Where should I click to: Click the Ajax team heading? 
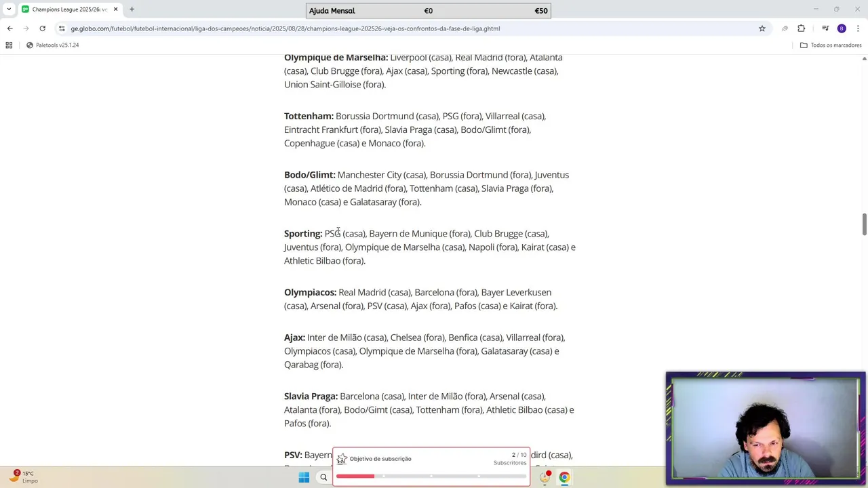(x=294, y=338)
